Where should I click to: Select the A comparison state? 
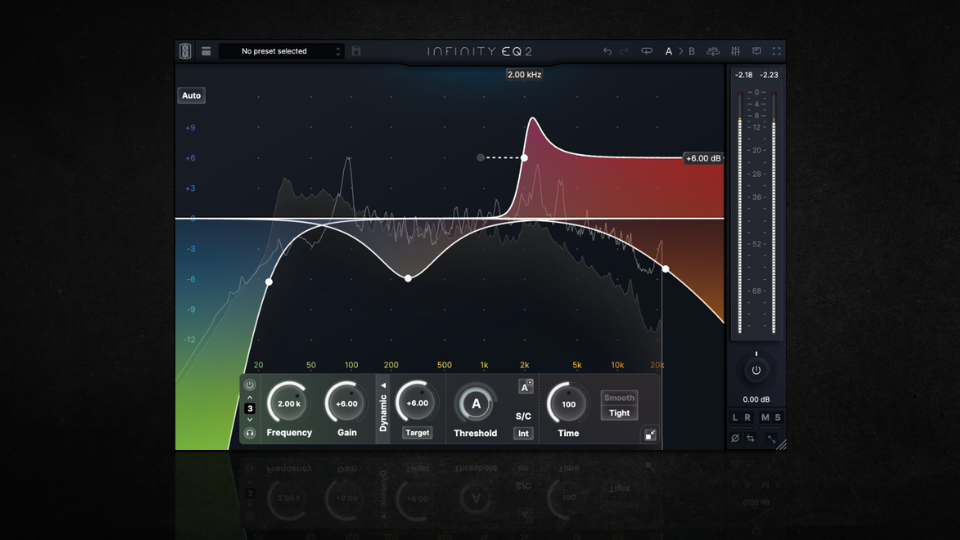point(669,51)
